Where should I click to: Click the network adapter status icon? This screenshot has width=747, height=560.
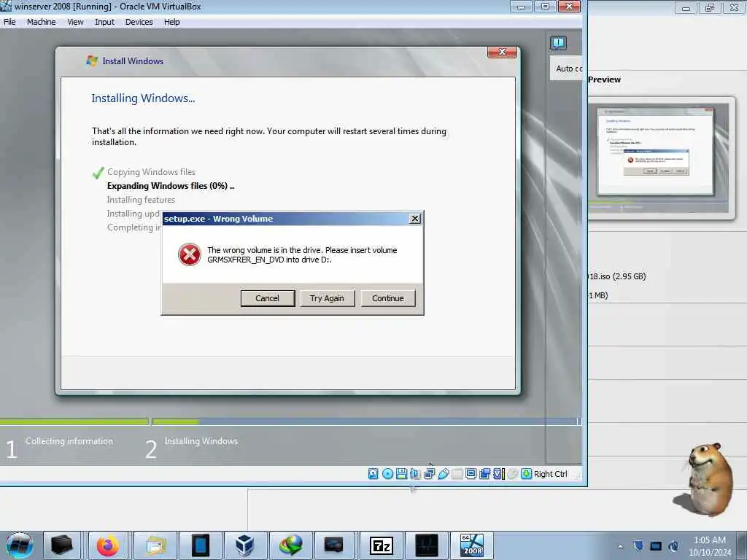429,474
